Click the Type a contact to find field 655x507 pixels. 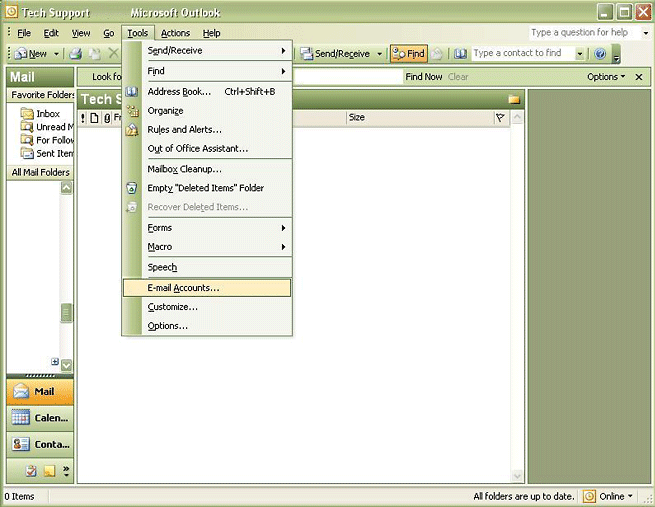pos(520,54)
